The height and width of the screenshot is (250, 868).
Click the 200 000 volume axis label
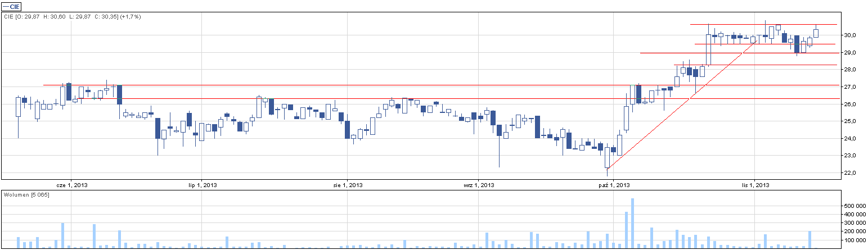[x=854, y=231]
